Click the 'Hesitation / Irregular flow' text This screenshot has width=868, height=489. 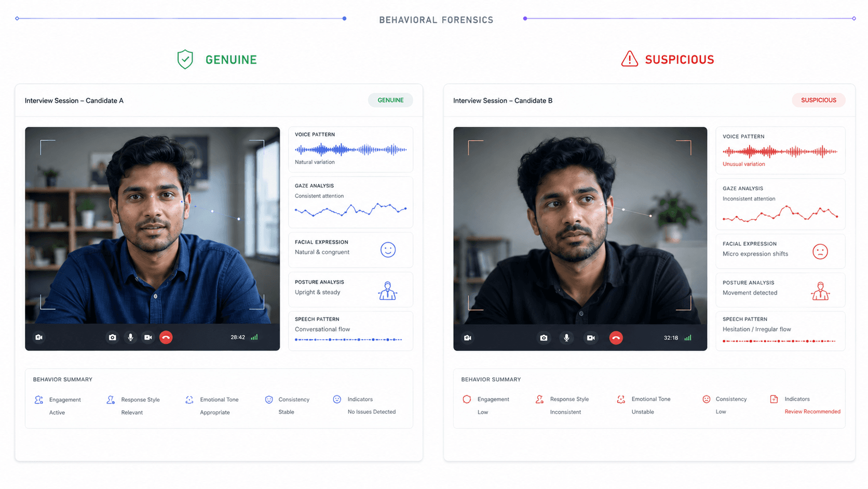coord(757,329)
